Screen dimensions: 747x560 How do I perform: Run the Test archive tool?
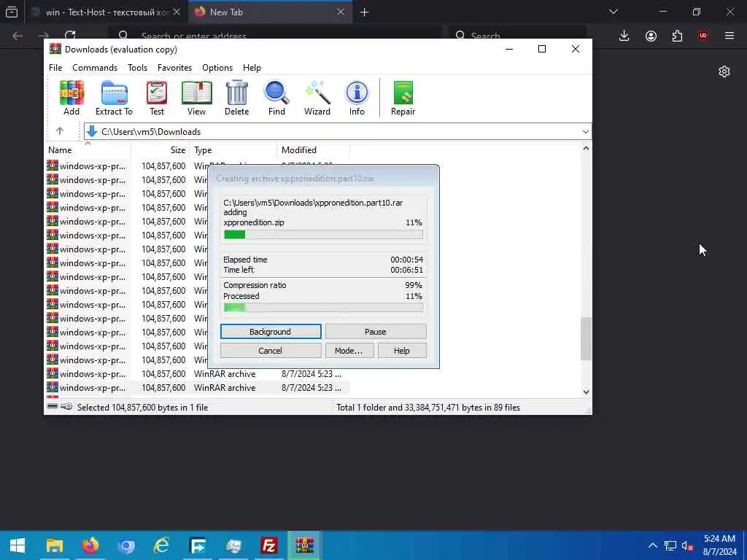coord(157,98)
